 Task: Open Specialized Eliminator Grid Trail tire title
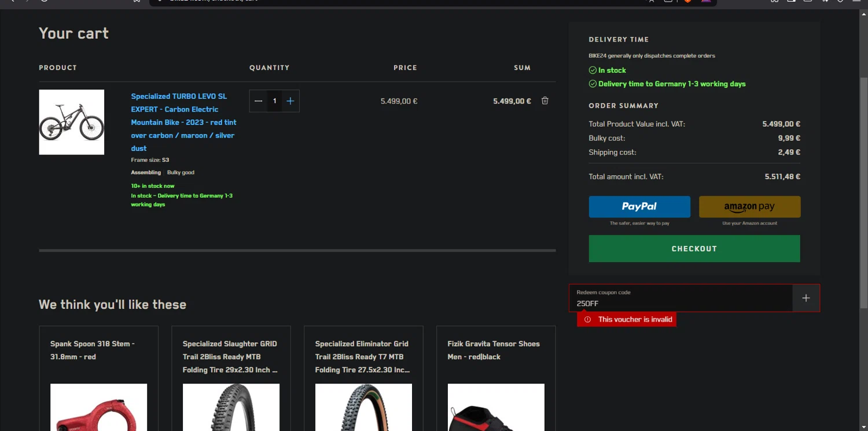363,356
